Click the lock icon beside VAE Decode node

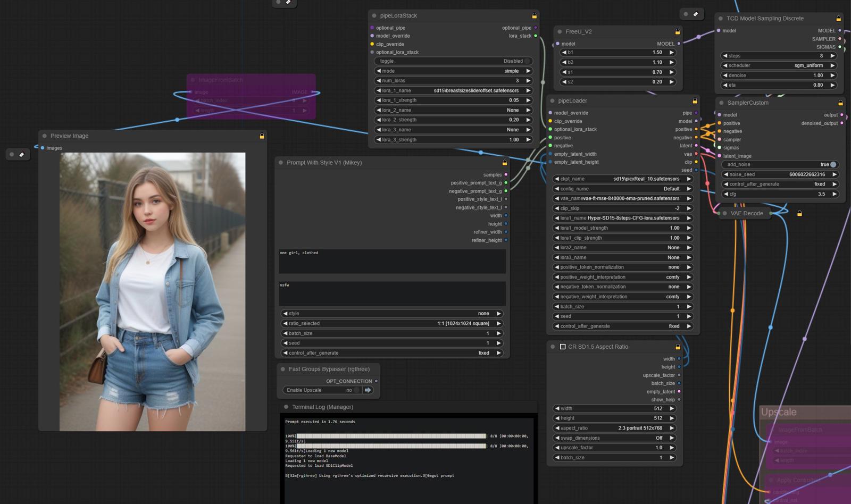click(x=799, y=214)
